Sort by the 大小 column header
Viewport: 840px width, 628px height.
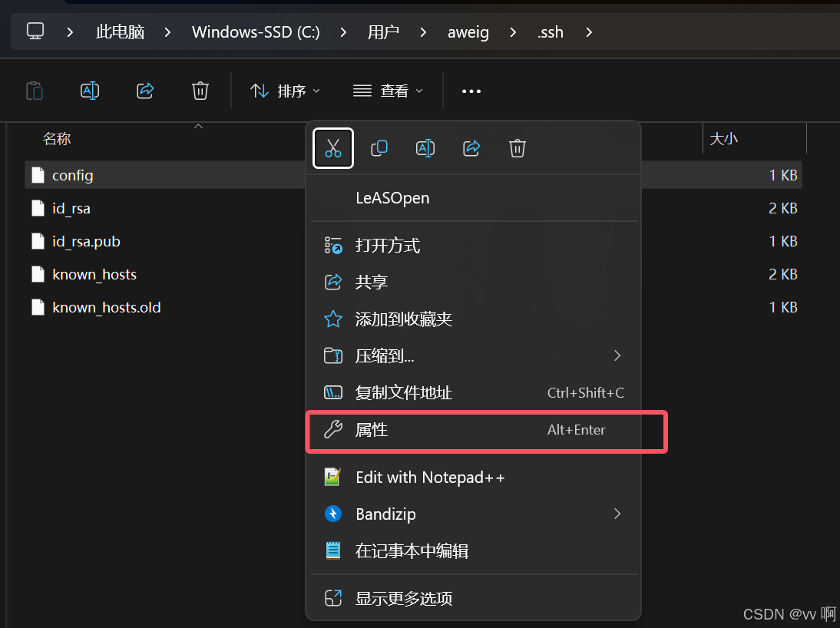click(x=724, y=139)
